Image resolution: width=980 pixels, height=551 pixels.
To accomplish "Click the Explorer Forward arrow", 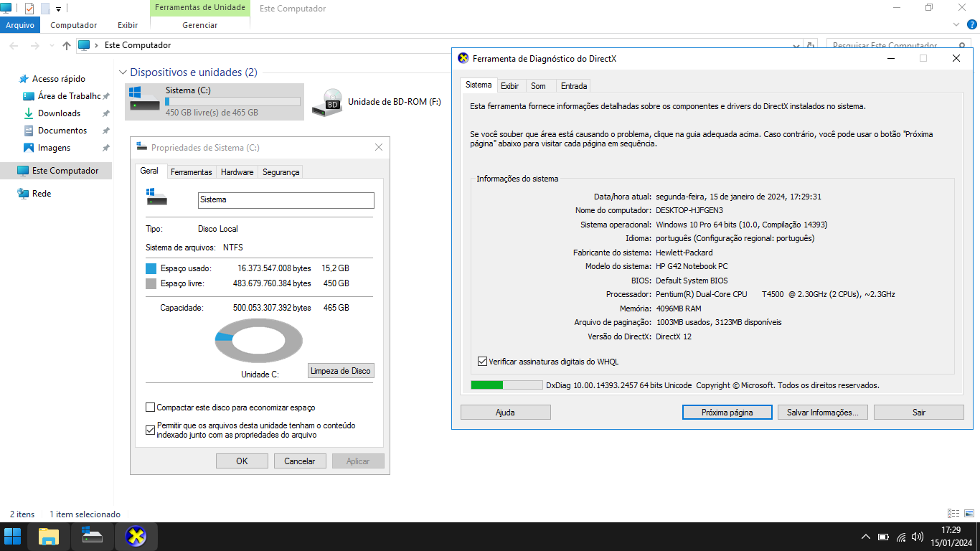I will point(35,45).
